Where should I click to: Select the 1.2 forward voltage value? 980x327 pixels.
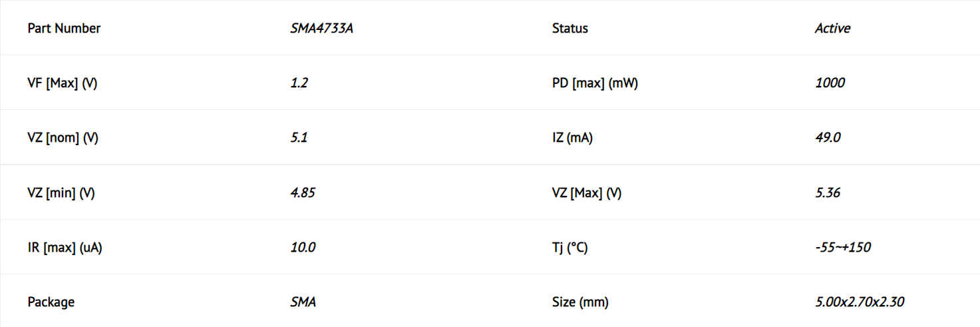click(x=299, y=83)
